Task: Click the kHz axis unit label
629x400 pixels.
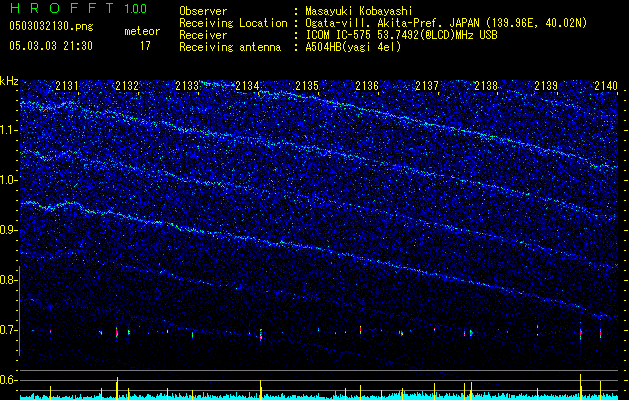Action: [x=9, y=81]
